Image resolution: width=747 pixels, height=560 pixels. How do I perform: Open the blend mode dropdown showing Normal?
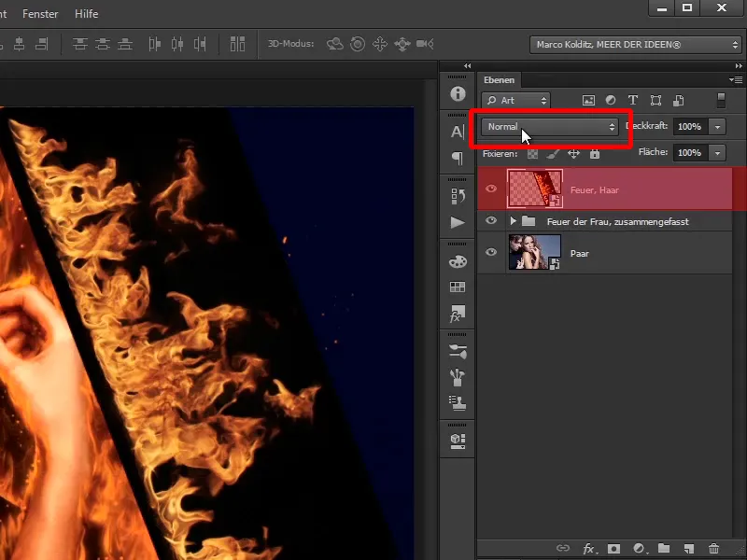pos(549,127)
